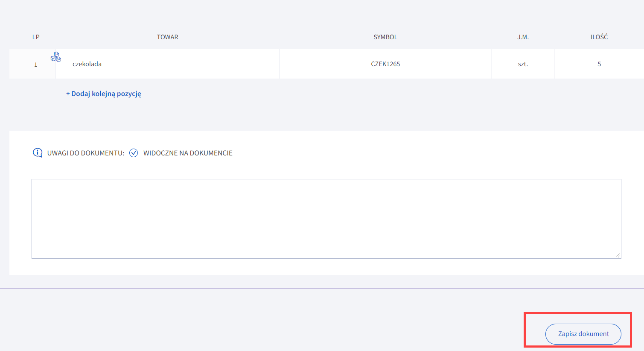Screen dimensions: 644x351
Task: Click the info icon next to UWAGI DO DOKUMENTU
Action: (38, 153)
